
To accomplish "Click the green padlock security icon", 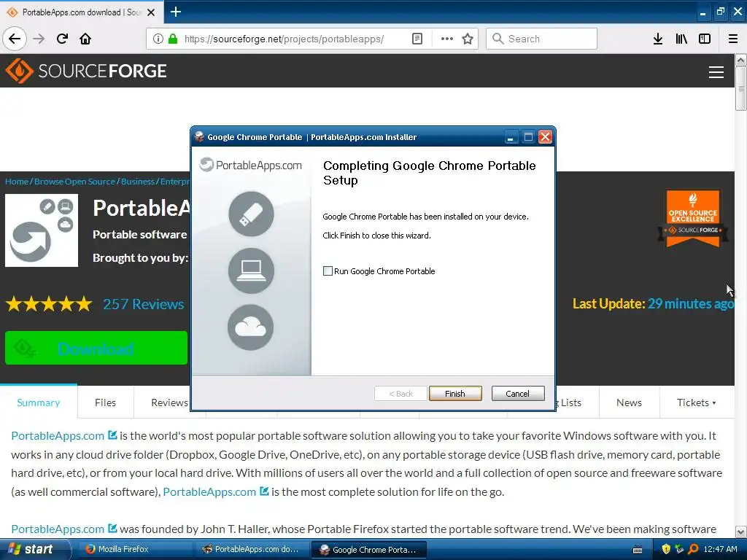I will point(173,39).
